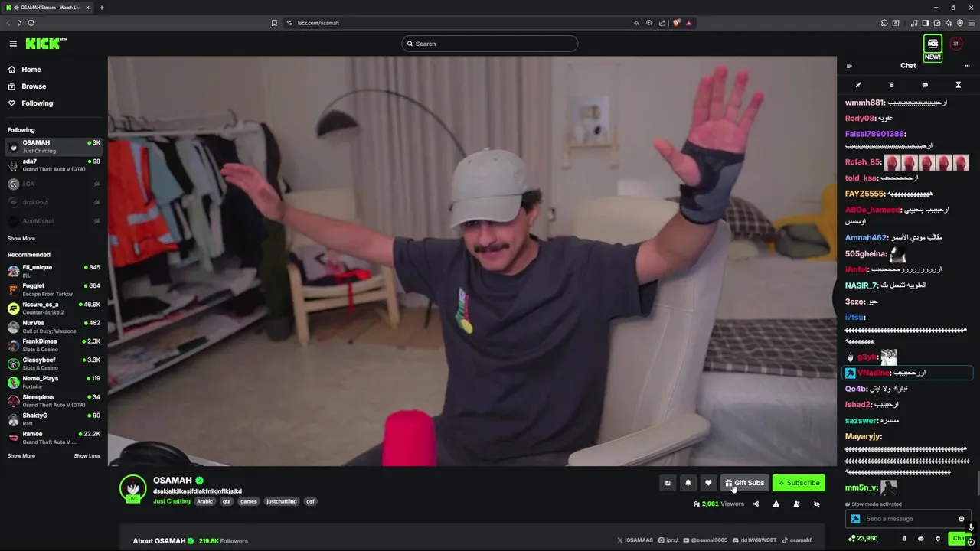The image size is (980, 551).
Task: Open Nemo_Plays recommended channel
Action: point(54,382)
